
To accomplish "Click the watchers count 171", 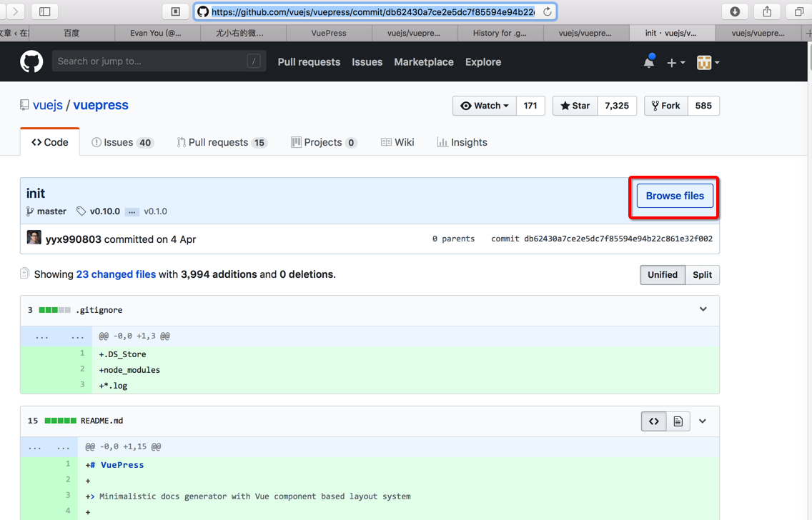I will [530, 106].
